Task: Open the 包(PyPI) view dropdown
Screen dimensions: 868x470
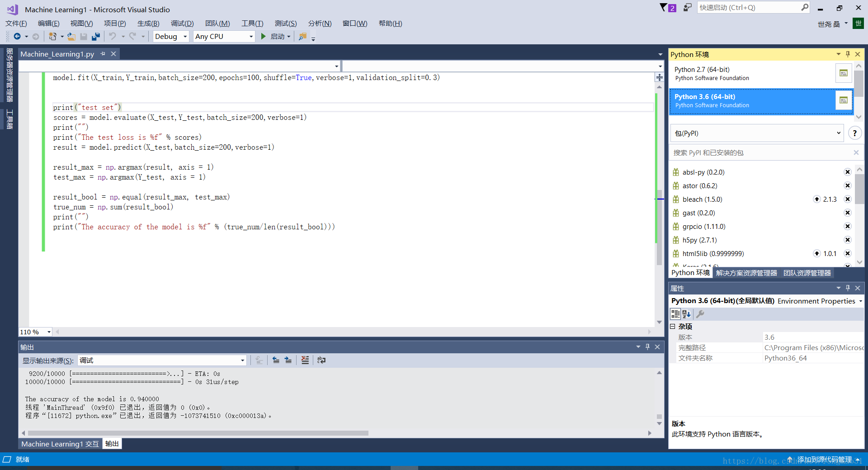Action: 757,133
